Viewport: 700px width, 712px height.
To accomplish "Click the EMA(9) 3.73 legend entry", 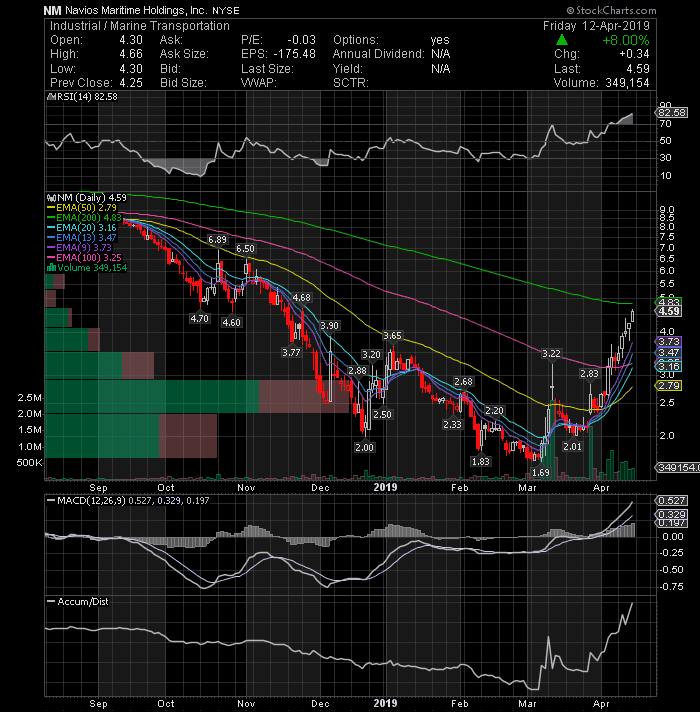I will pos(79,247).
